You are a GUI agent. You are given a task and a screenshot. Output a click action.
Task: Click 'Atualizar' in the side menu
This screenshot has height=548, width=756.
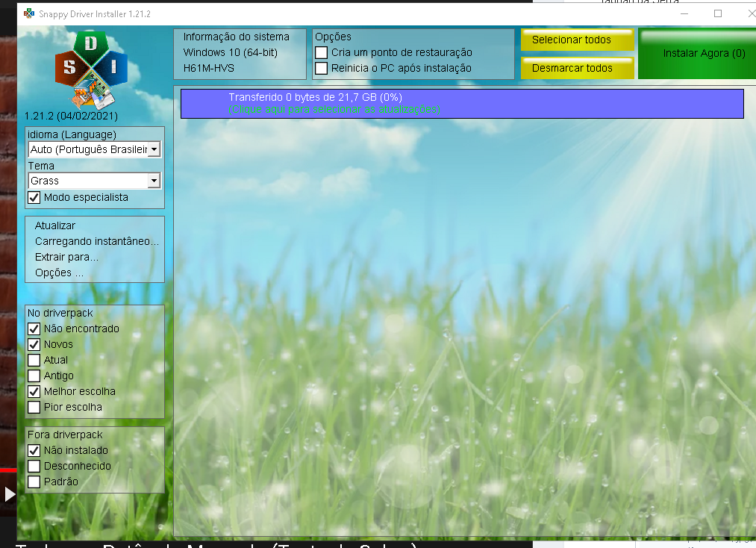[x=55, y=225]
